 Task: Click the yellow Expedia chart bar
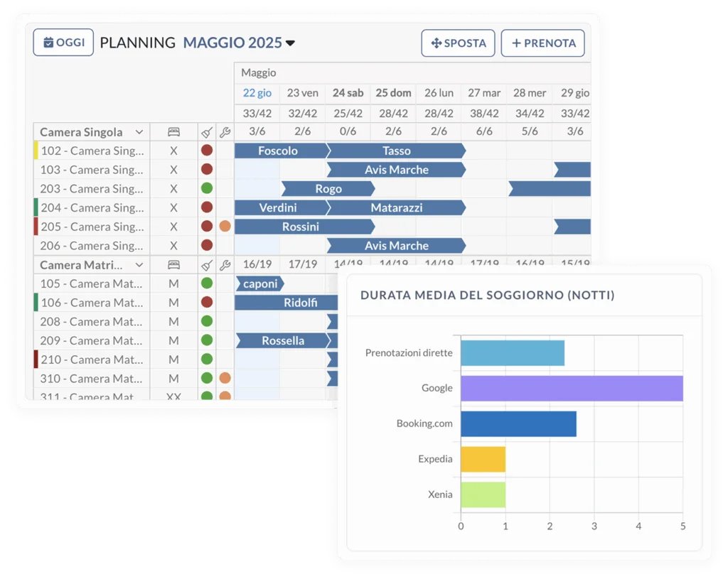click(x=483, y=460)
